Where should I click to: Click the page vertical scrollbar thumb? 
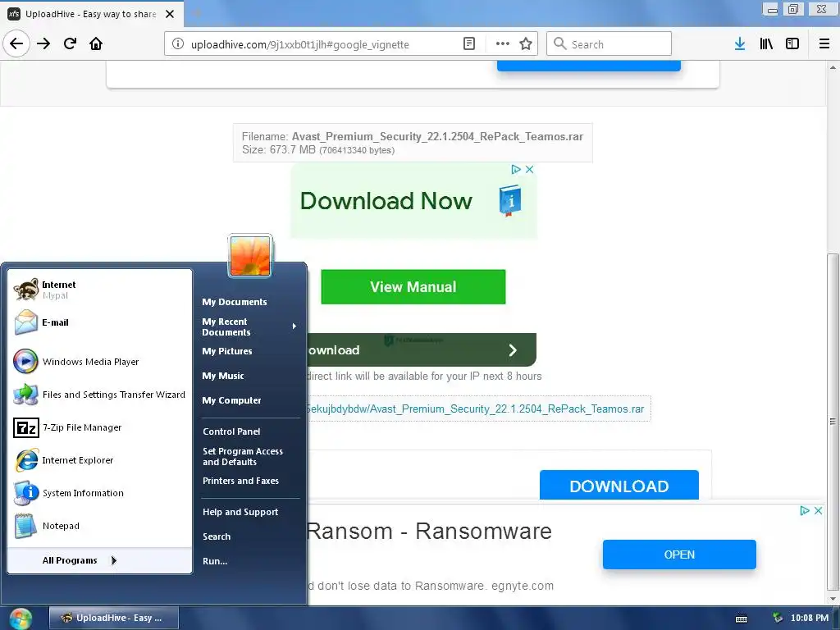coord(832,422)
